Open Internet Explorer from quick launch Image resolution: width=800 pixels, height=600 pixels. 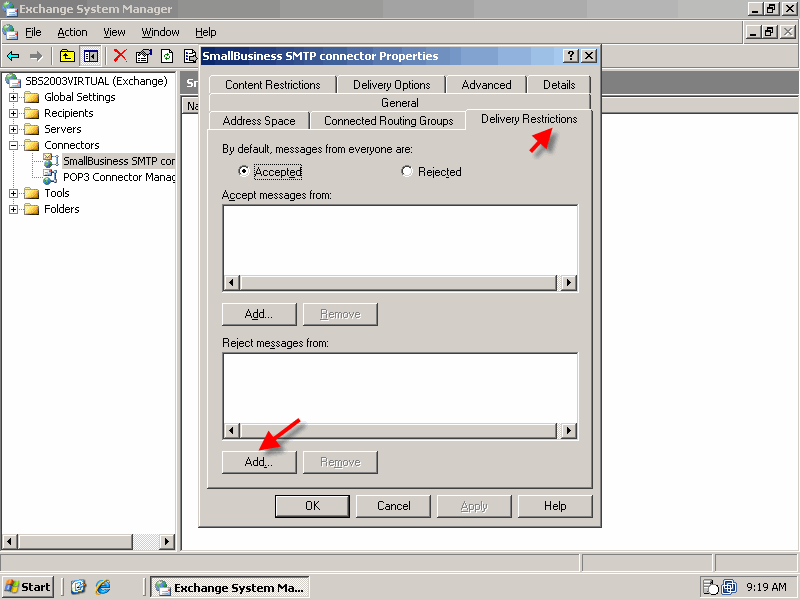point(103,587)
